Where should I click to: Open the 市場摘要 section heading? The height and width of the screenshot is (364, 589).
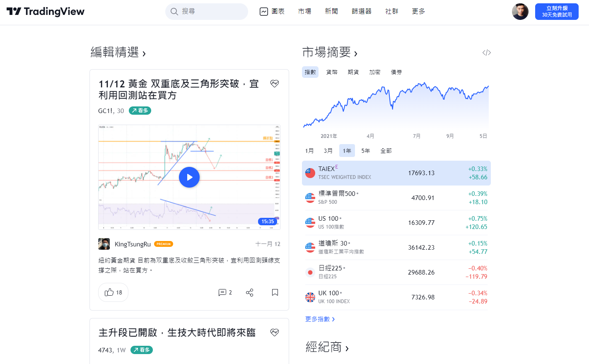(330, 52)
